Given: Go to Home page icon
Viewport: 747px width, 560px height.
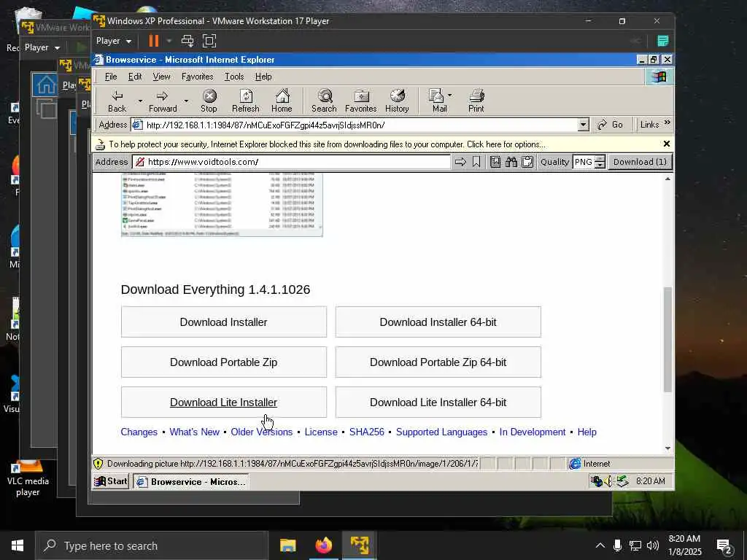Looking at the screenshot, I should click(282, 101).
